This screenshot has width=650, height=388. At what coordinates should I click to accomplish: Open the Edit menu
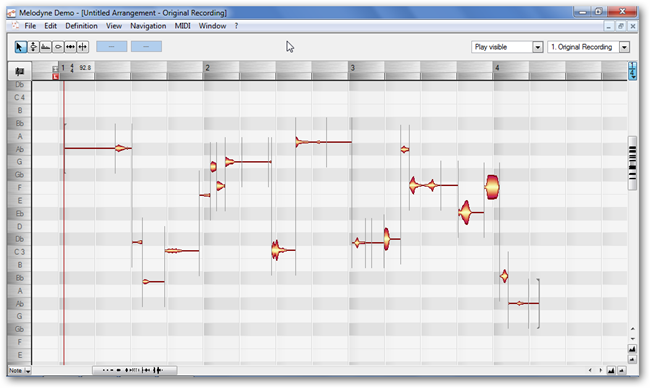[x=51, y=26]
